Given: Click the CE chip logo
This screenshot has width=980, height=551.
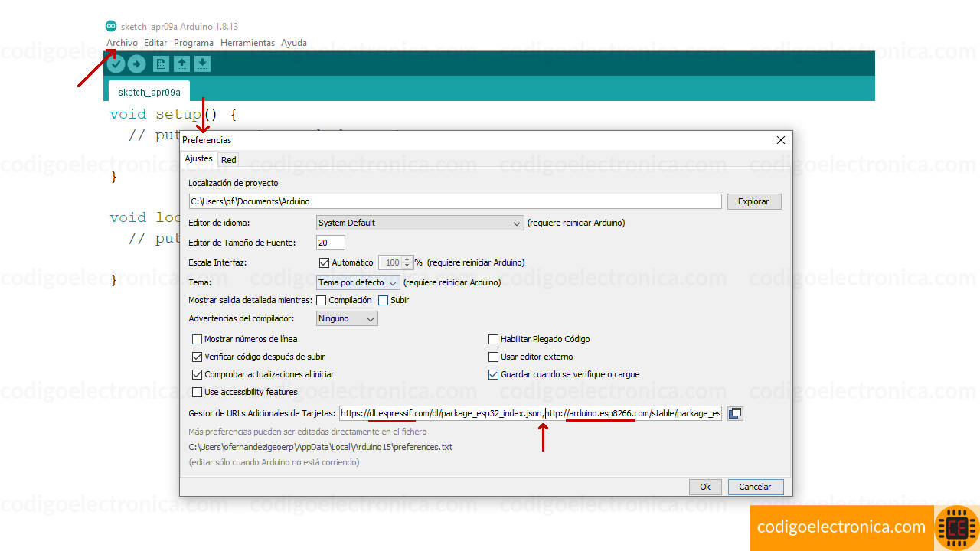Looking at the screenshot, I should (x=957, y=528).
